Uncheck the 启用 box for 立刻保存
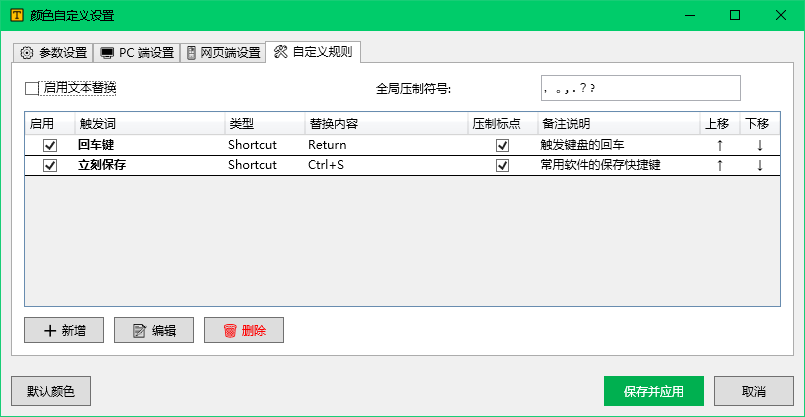 tap(50, 165)
